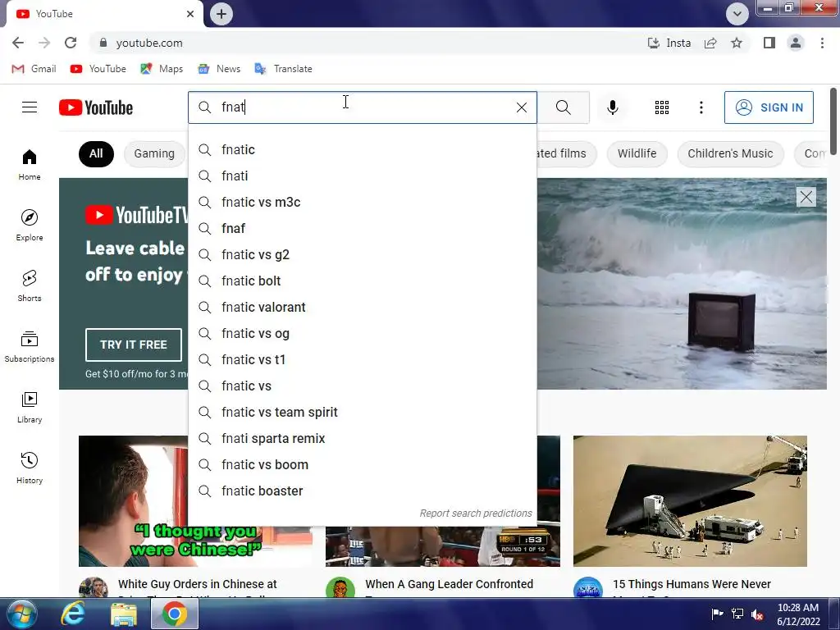Click the magnifier search button

[x=563, y=107]
